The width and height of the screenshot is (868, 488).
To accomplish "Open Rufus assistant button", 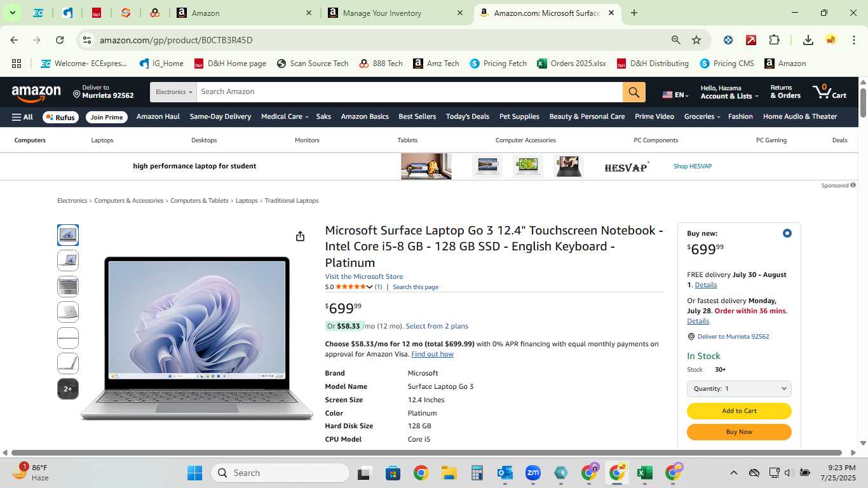I will 61,118.
